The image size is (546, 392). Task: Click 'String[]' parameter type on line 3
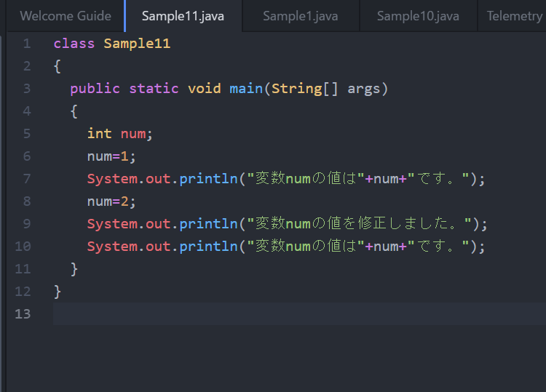click(305, 89)
